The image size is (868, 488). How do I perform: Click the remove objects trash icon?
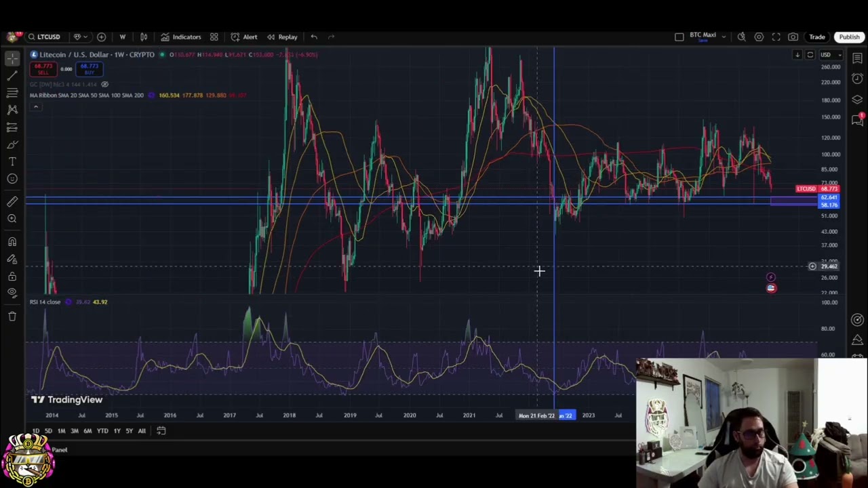[12, 316]
